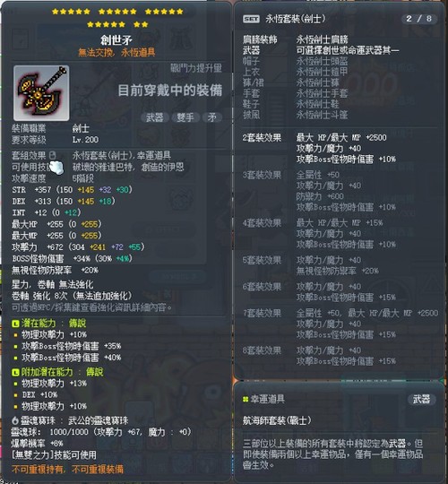Click the 創世矛 item name title
448x484 pixels.
coord(116,40)
